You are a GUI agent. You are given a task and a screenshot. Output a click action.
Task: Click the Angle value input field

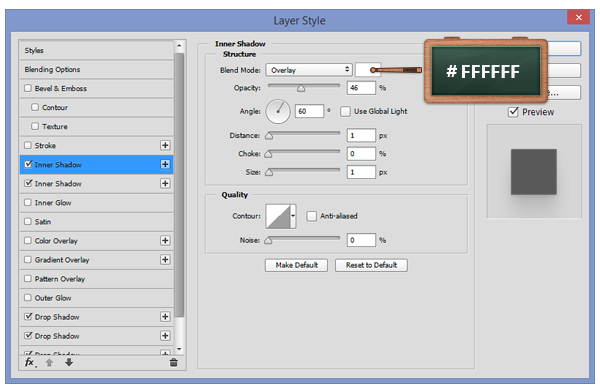310,111
